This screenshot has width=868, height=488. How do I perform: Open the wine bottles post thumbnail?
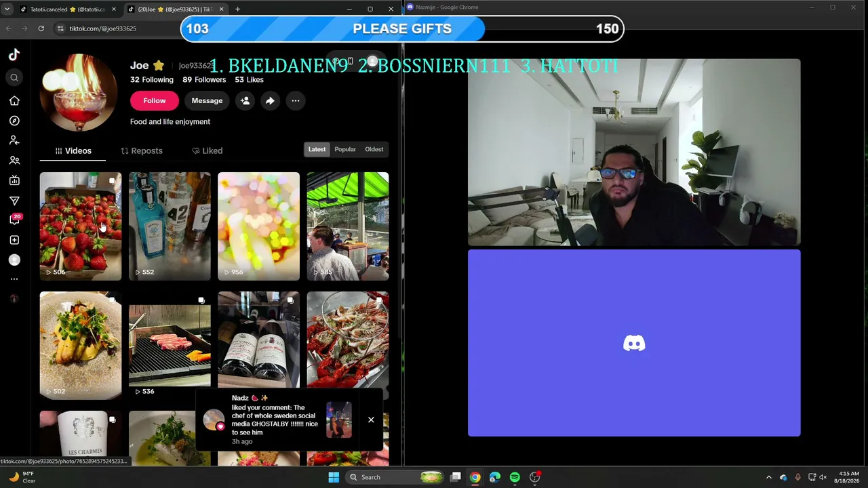(258, 340)
